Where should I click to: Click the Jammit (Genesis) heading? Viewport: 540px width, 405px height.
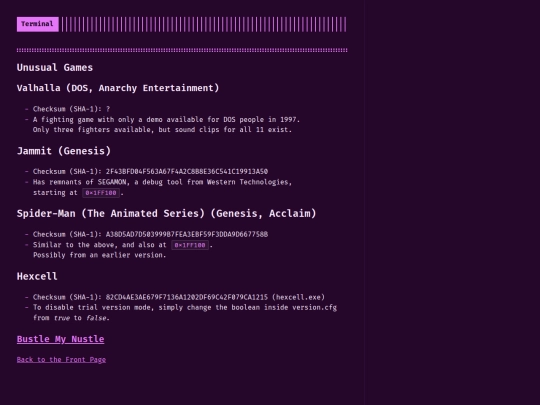64,151
